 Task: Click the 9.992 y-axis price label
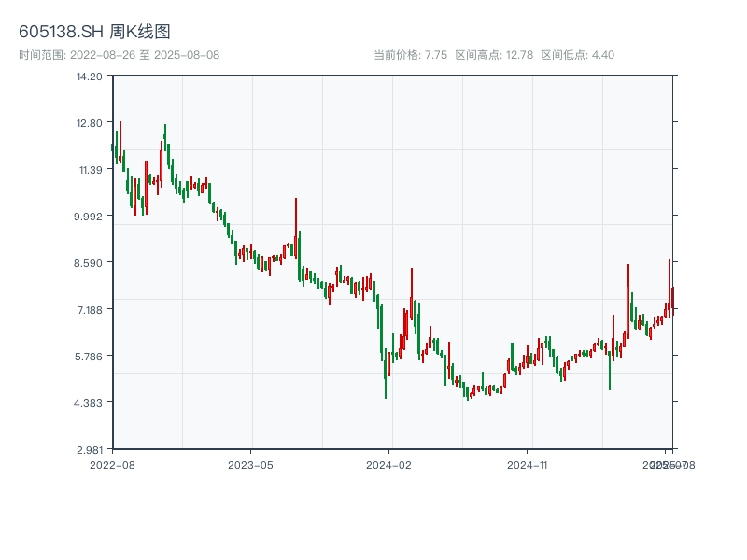coord(90,217)
